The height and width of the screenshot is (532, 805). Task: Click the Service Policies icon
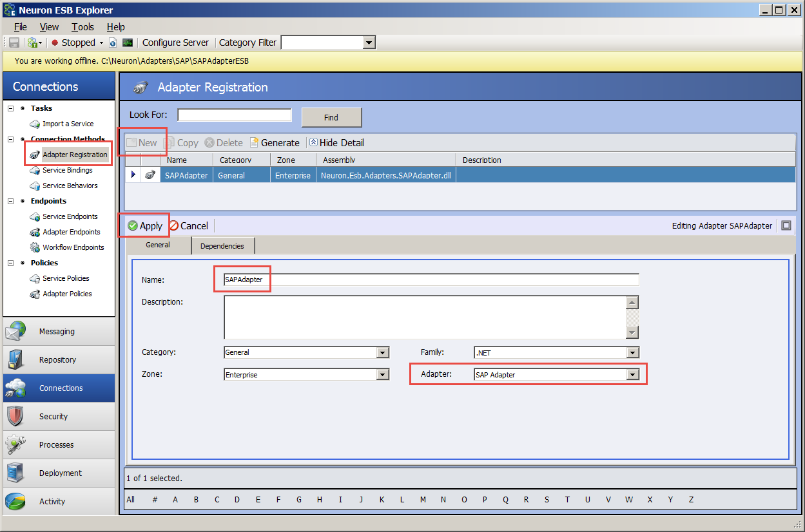pos(35,278)
